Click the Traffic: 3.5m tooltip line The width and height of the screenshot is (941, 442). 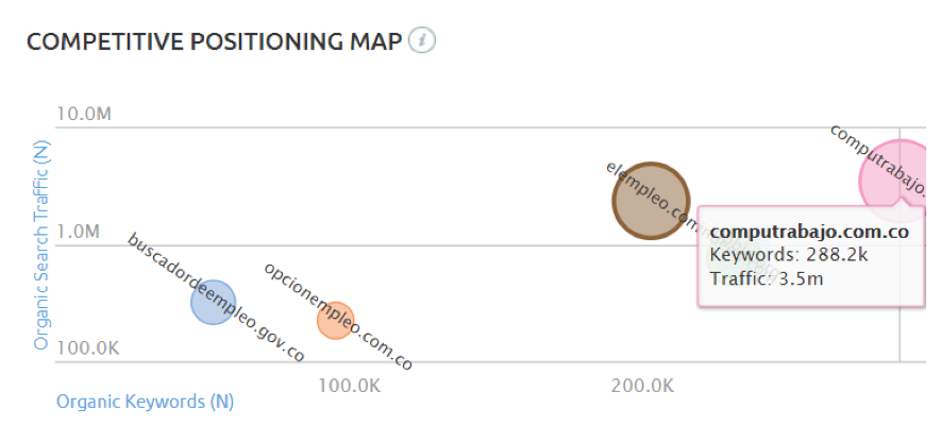pyautogui.click(x=766, y=278)
